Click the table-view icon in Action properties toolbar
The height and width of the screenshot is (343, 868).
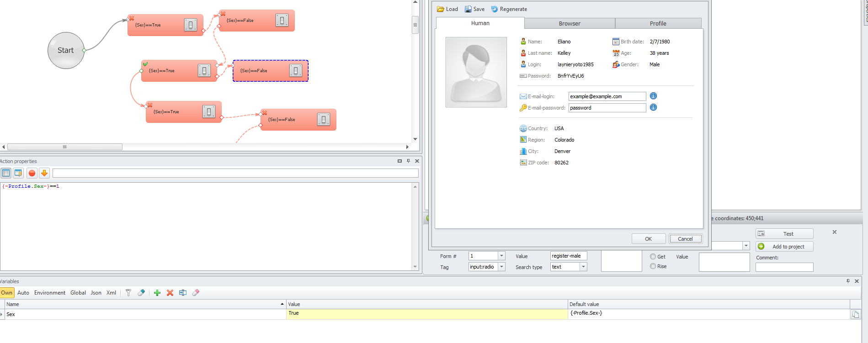[6, 173]
